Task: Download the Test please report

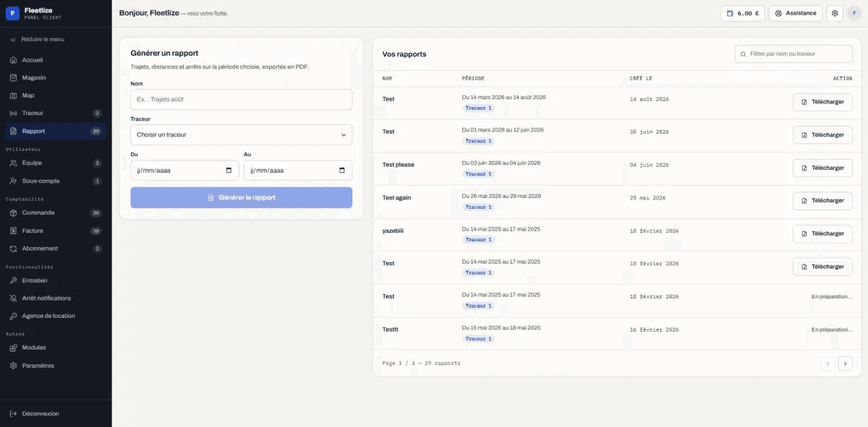Action: (x=822, y=168)
